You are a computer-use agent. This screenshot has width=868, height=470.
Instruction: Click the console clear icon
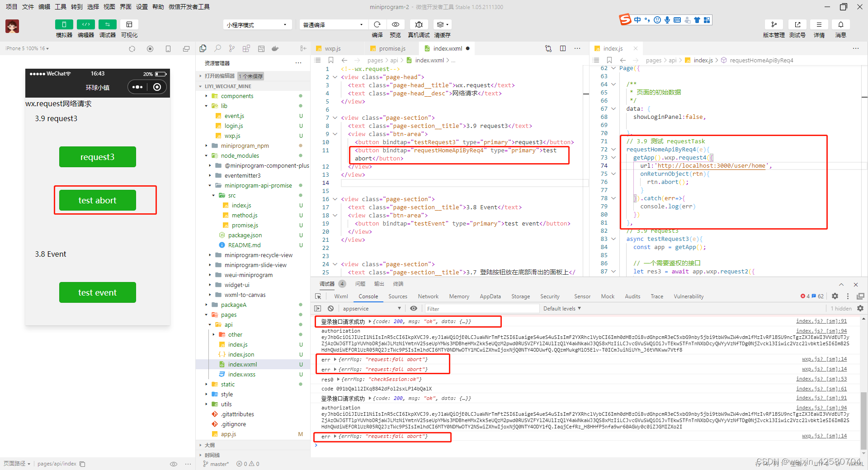[331, 309]
